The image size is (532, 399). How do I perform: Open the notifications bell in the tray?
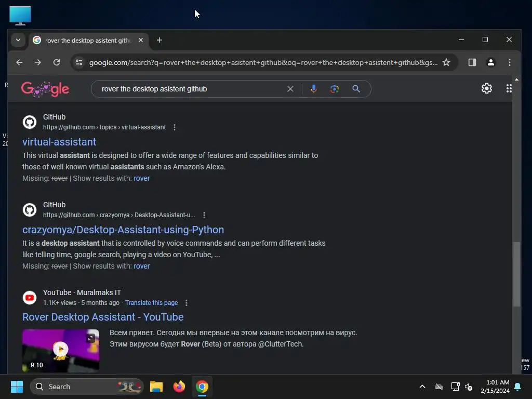pos(518,387)
